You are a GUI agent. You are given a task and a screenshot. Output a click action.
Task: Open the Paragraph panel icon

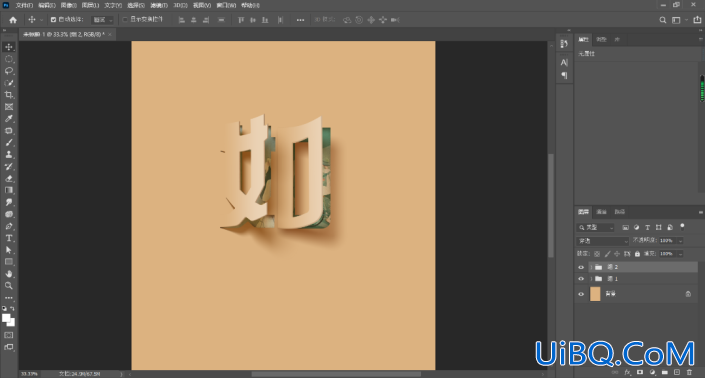pos(564,76)
